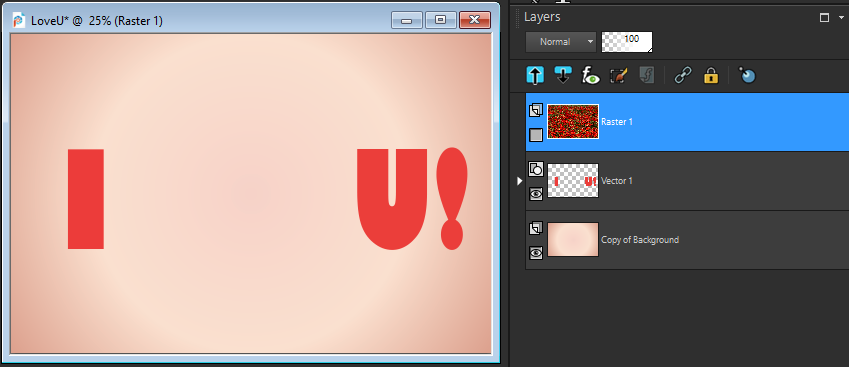Click the PaintShop icon in the LoveU title bar
849x367 pixels.
(19, 20)
